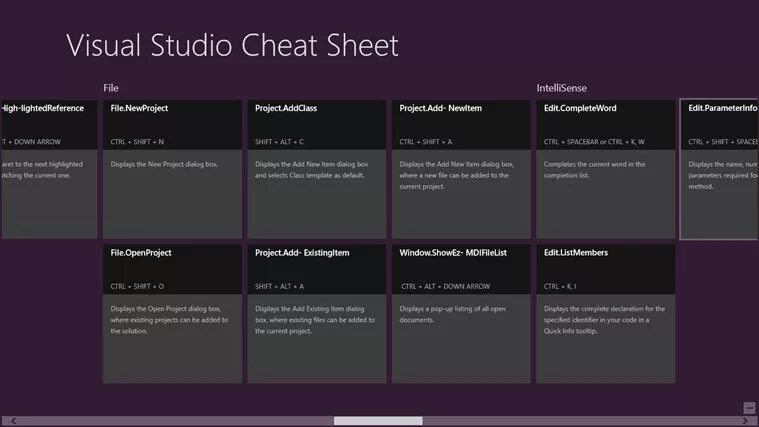Click the CTRL + SPACEBAR or CTRL + K, W text

click(x=594, y=142)
